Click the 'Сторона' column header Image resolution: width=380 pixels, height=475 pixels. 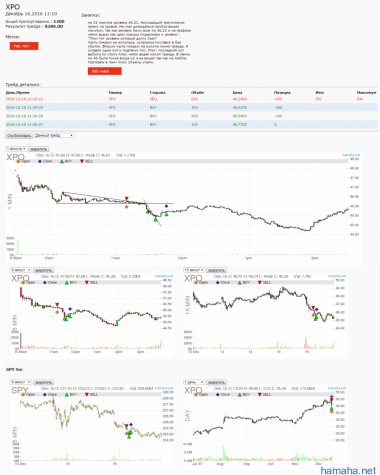(157, 93)
